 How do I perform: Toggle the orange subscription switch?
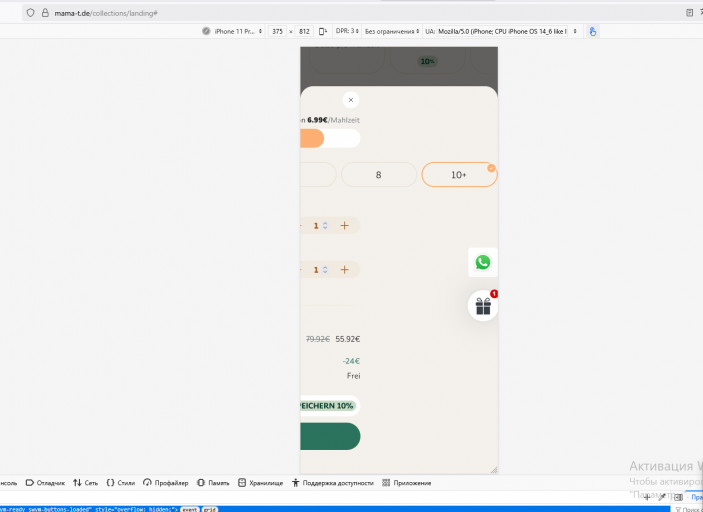(x=330, y=138)
